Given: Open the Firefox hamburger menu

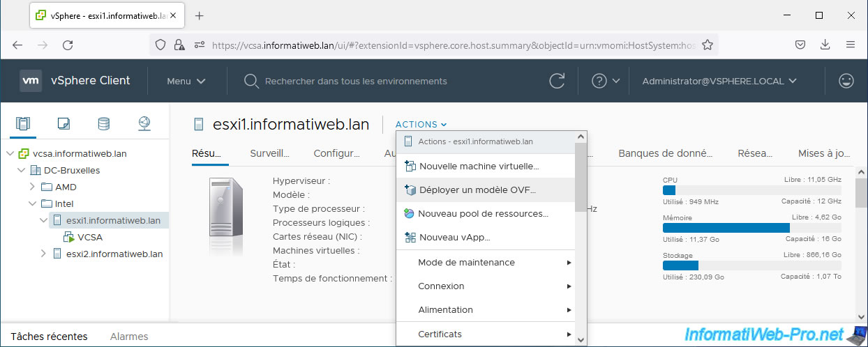Looking at the screenshot, I should pyautogui.click(x=851, y=45).
